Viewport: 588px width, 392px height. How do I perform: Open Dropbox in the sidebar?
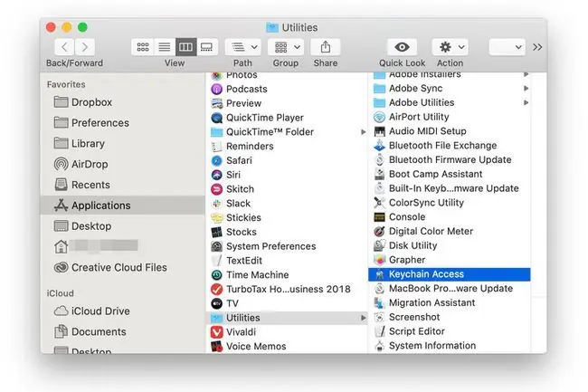click(x=122, y=102)
